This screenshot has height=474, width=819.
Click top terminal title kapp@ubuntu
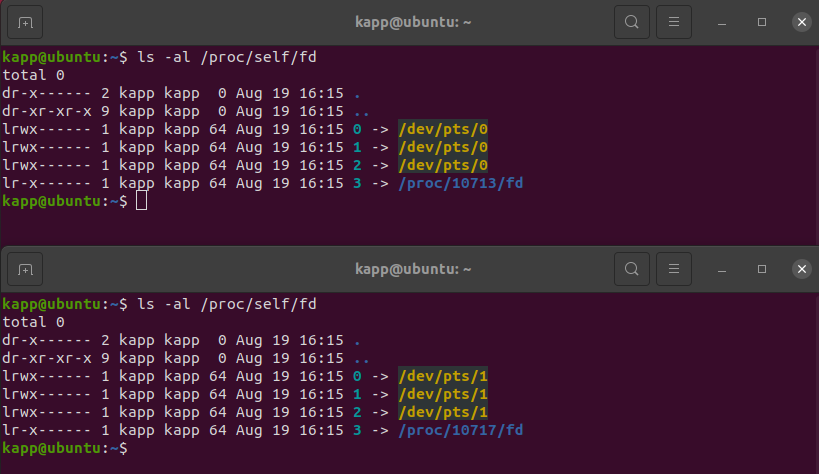point(413,21)
